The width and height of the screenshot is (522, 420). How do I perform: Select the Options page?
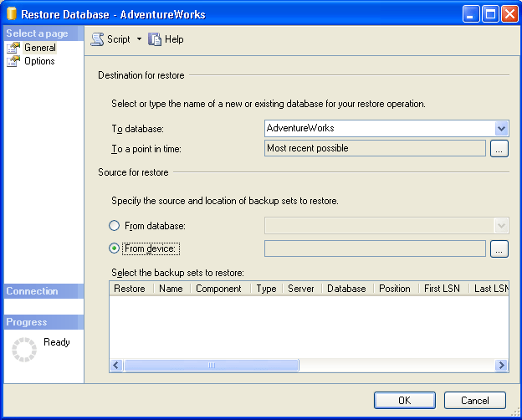39,61
